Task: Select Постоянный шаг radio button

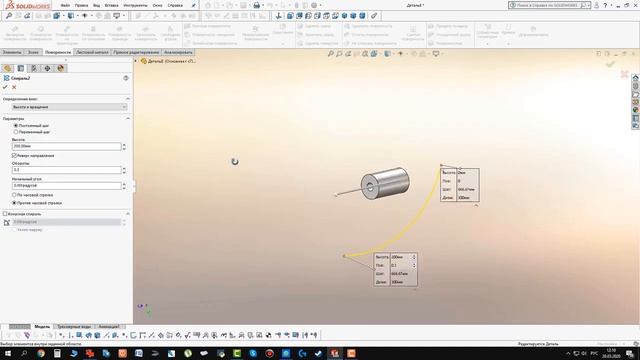Action: tap(16, 126)
